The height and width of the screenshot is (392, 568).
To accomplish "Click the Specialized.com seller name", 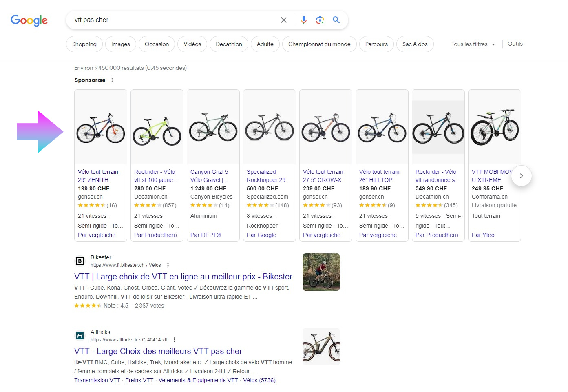I will [x=267, y=197].
